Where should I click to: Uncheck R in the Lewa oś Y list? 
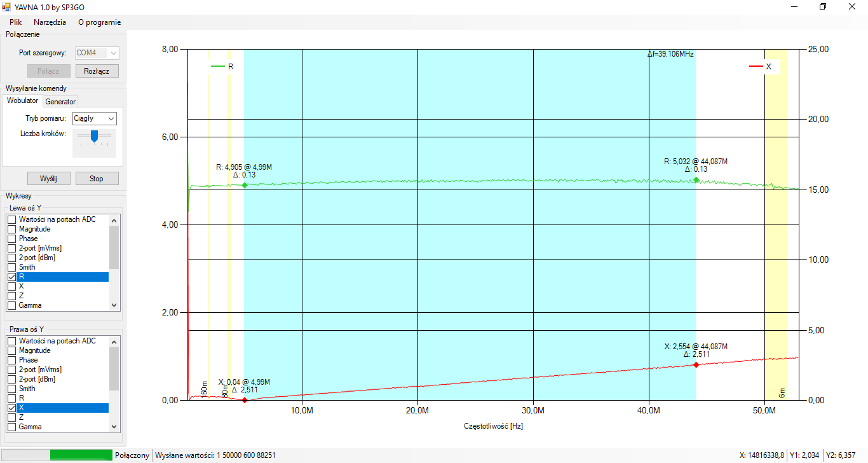click(11, 277)
